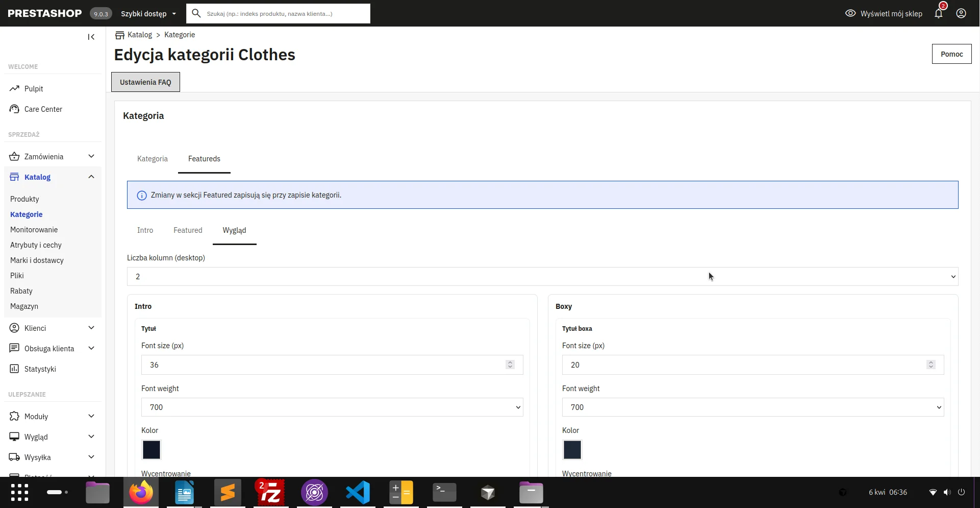Screen dimensions: 980x508
Task: Open Intro Tytuł Font weight dropdown
Action: (x=332, y=407)
